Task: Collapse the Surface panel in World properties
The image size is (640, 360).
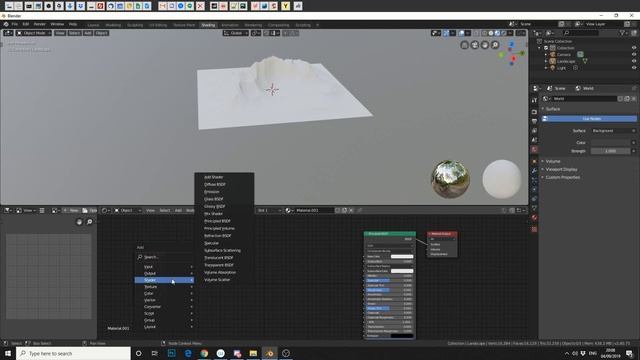Action: click(x=553, y=109)
